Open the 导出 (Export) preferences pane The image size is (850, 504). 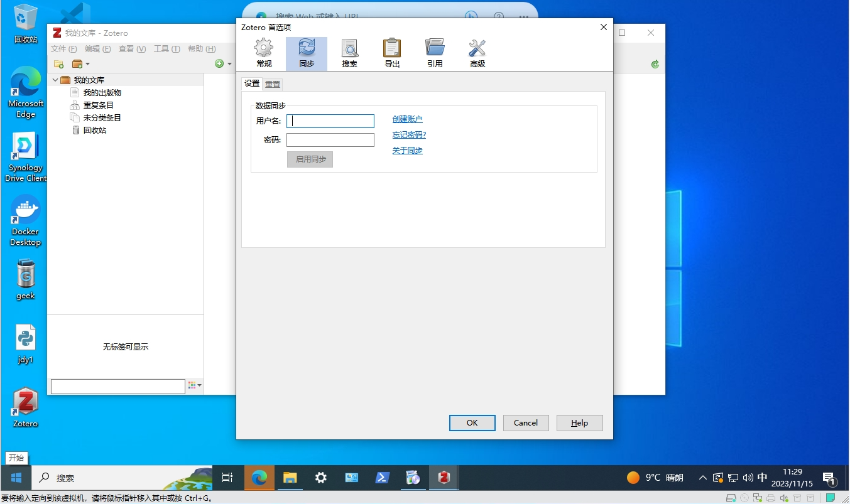392,53
